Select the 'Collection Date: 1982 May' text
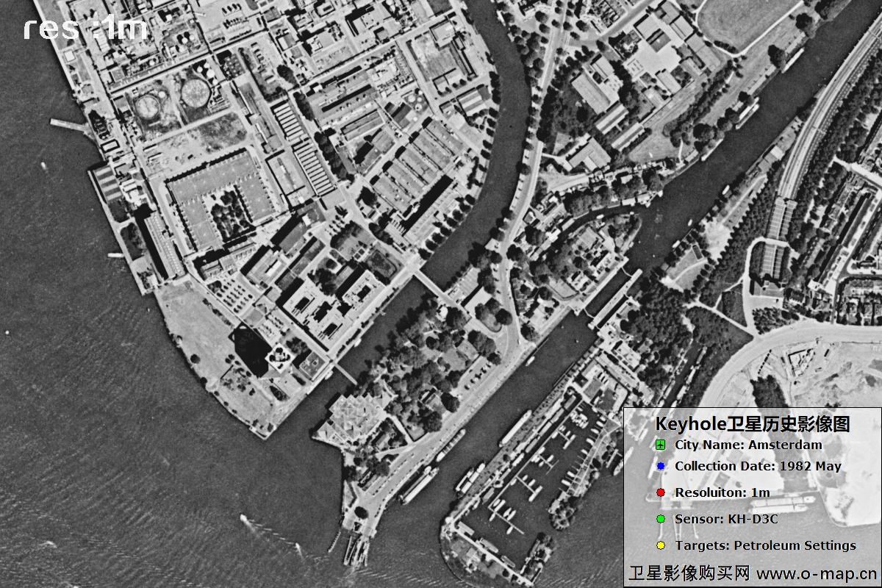Viewport: 882px width, 588px height. coord(758,466)
